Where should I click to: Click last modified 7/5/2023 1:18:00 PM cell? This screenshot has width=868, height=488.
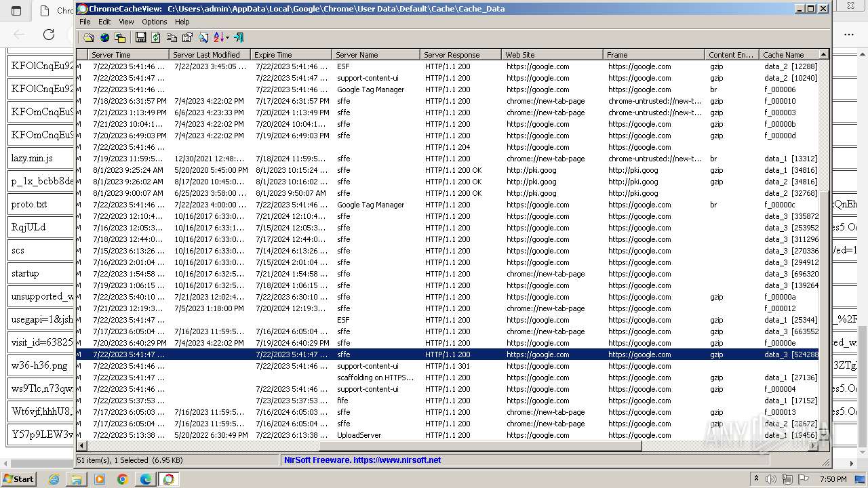click(209, 308)
